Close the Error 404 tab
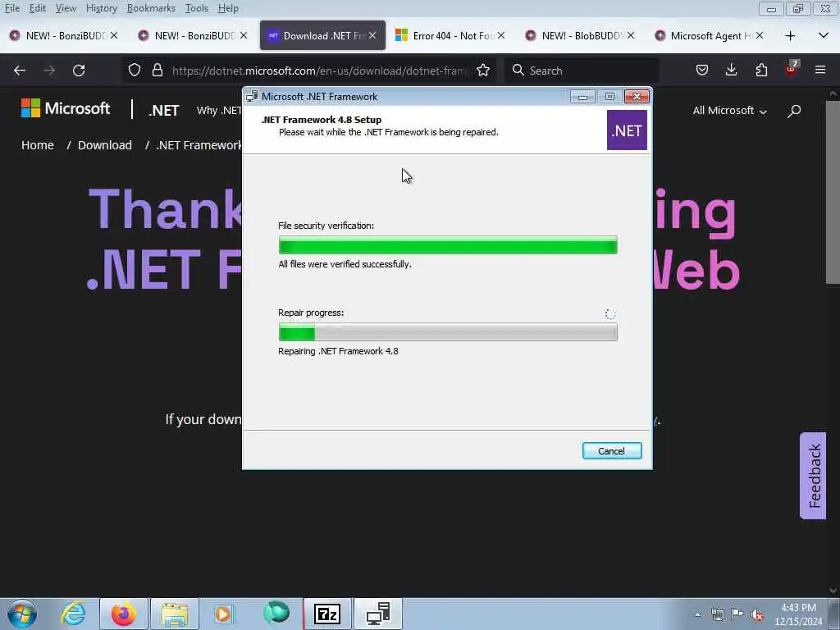This screenshot has height=630, width=840. pyautogui.click(x=501, y=35)
